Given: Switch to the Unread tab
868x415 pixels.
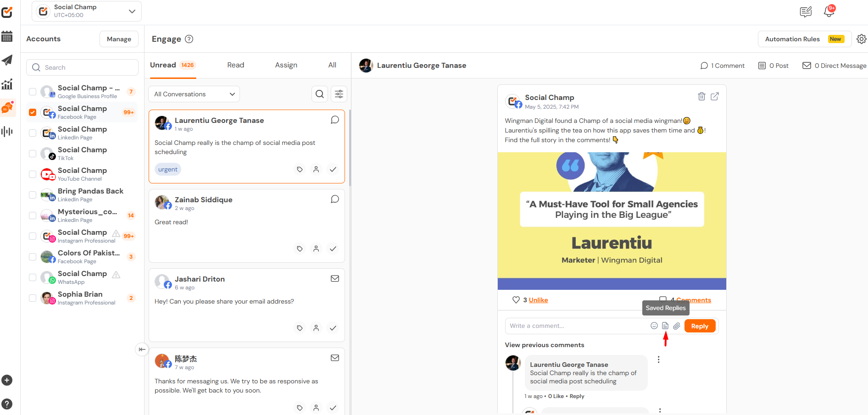Looking at the screenshot, I should pos(172,65).
